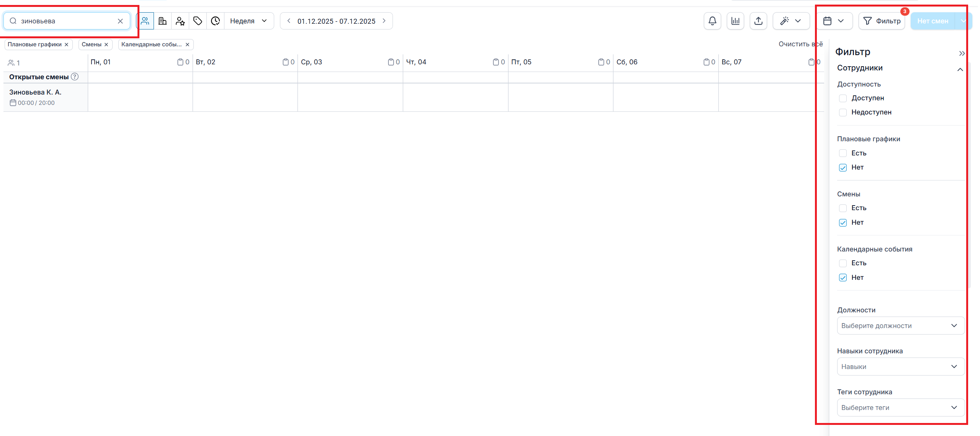The image size is (980, 436).
Task: Open the Выберите должности dropdown
Action: coord(900,326)
